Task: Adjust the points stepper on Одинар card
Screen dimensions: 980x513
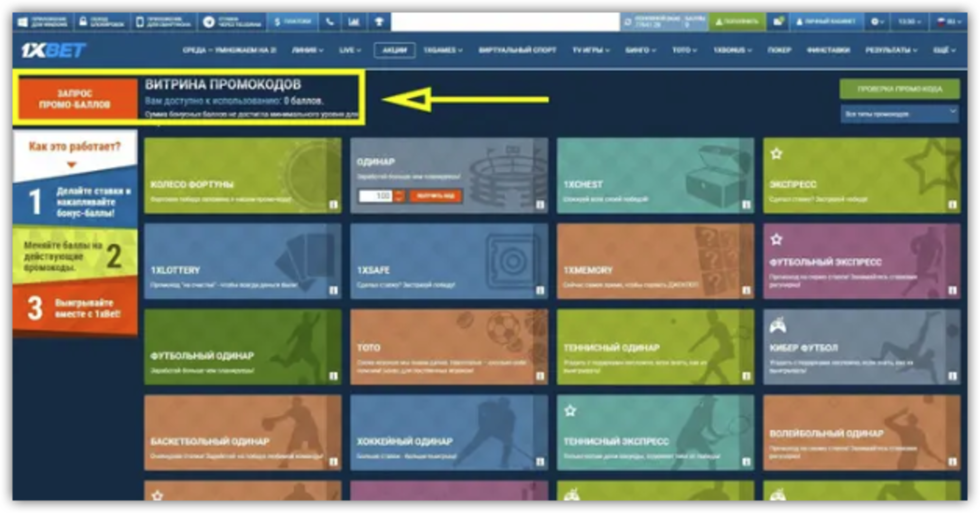Action: point(399,196)
